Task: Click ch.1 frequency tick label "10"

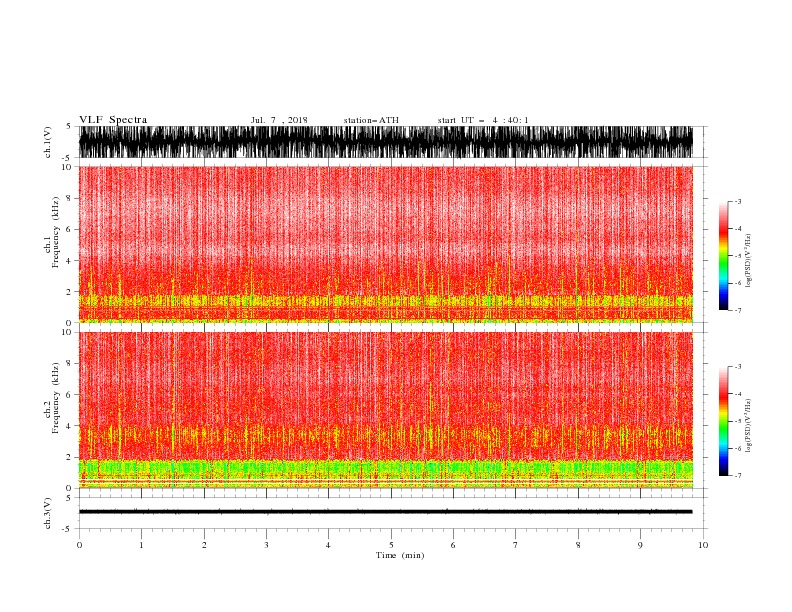Action: point(67,167)
